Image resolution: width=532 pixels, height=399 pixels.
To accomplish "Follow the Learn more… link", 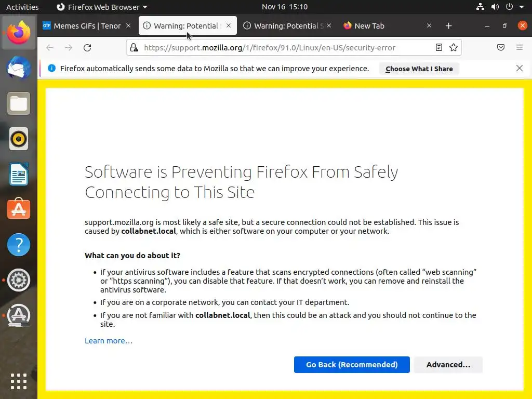I will [109, 341].
